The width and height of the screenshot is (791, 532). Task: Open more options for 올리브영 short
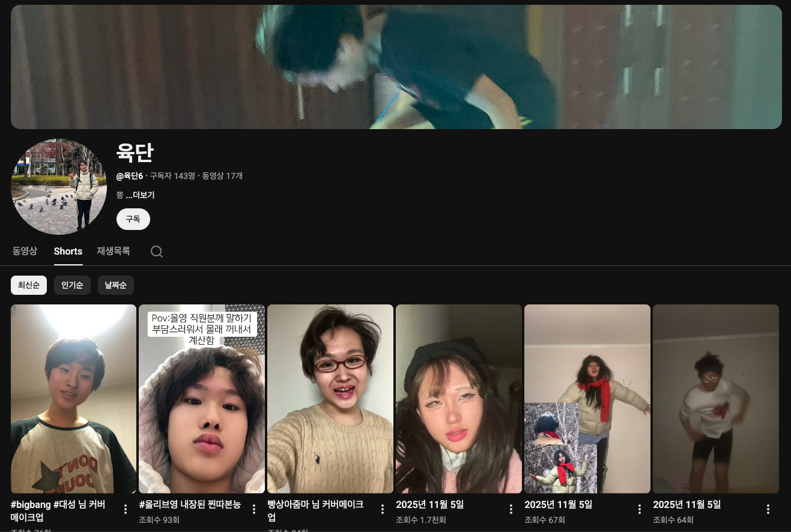pos(254,509)
